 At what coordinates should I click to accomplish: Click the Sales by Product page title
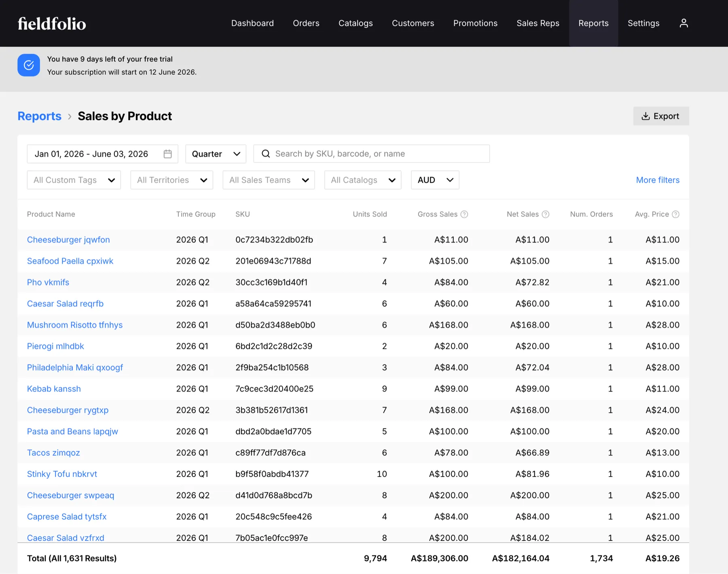(x=125, y=116)
